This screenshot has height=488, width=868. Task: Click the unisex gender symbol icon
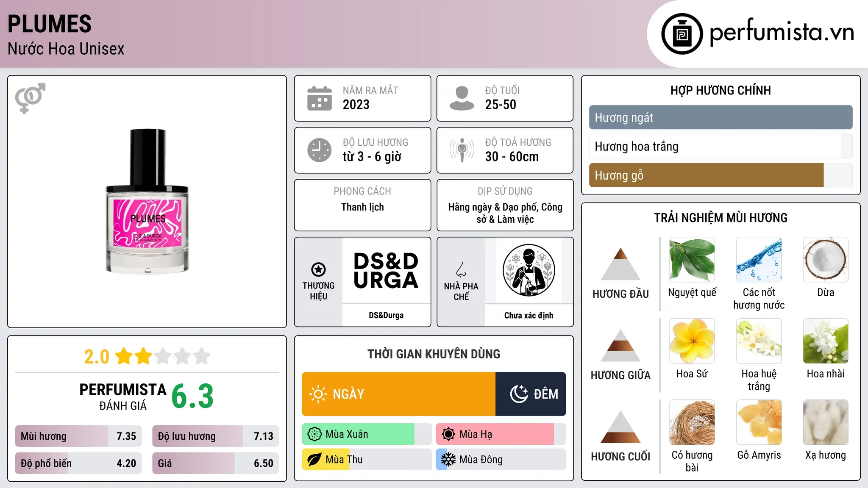pyautogui.click(x=30, y=98)
